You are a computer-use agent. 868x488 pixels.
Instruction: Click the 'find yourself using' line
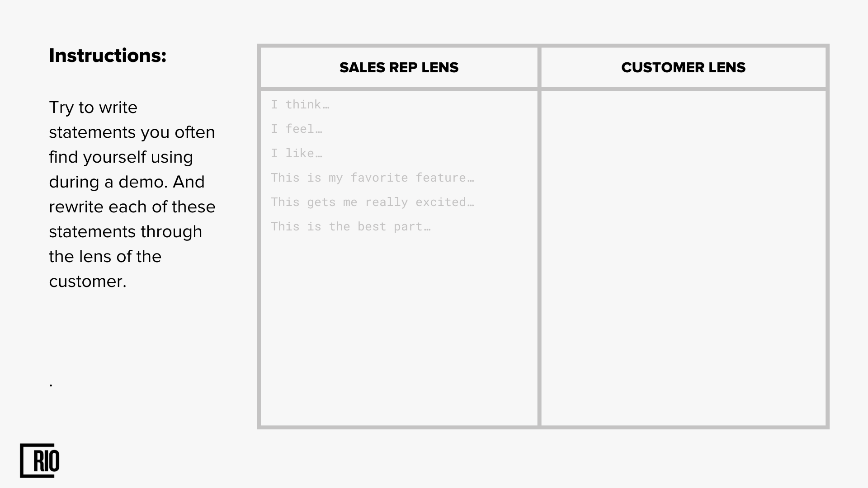[x=121, y=157]
